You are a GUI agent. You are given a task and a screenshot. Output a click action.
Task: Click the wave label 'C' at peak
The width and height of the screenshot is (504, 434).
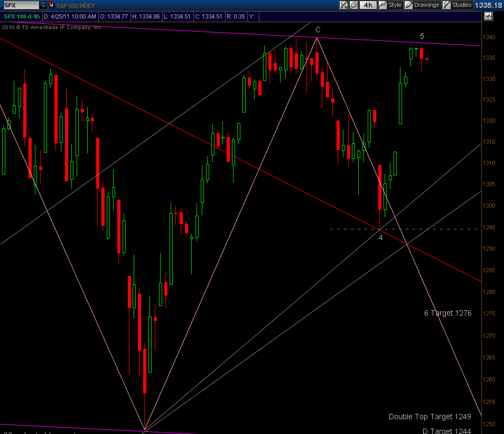point(318,30)
